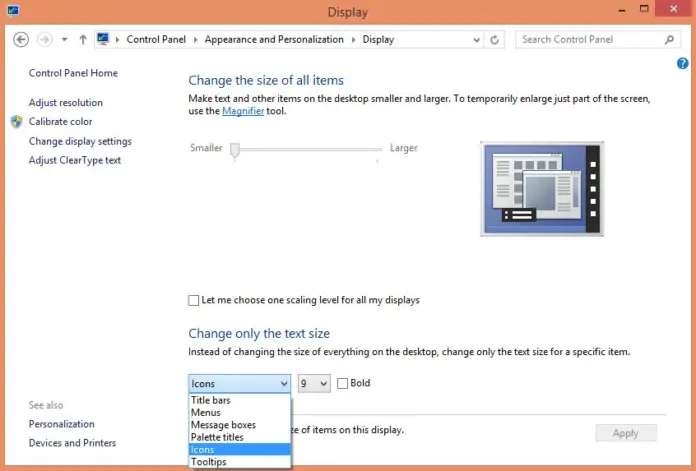This screenshot has height=471, width=696.
Task: Click the Display icon in title bar
Action: click(x=12, y=12)
